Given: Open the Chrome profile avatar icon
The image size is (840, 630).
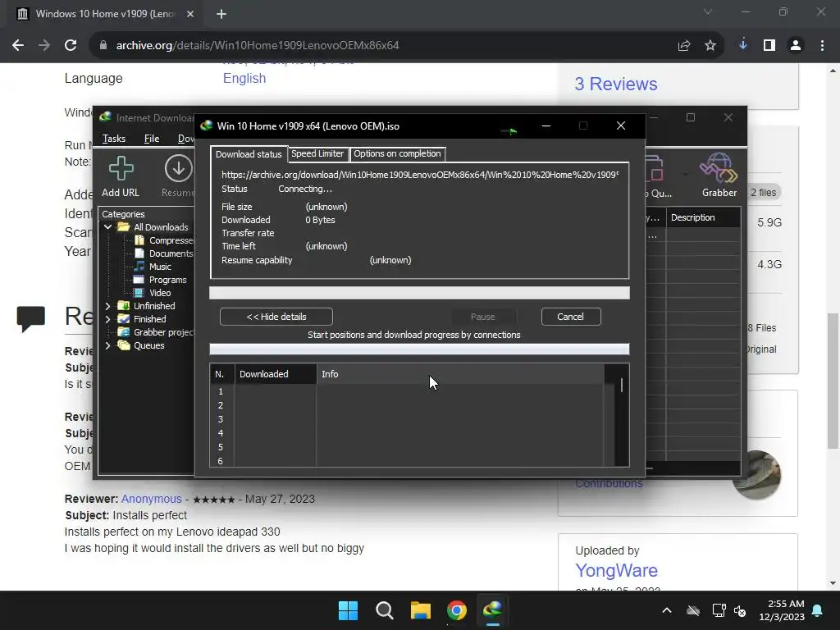Looking at the screenshot, I should click(x=796, y=46).
